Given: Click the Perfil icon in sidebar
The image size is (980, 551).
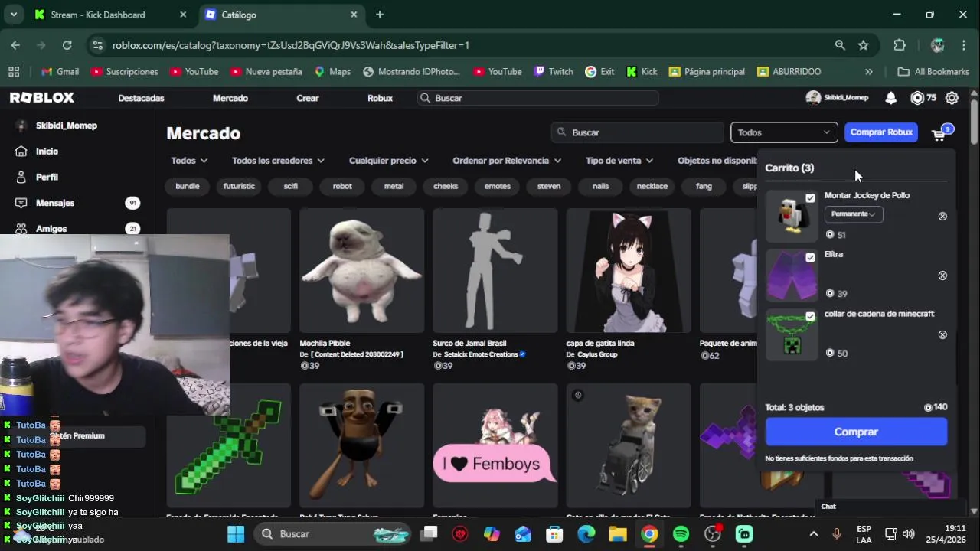Looking at the screenshot, I should (21, 177).
